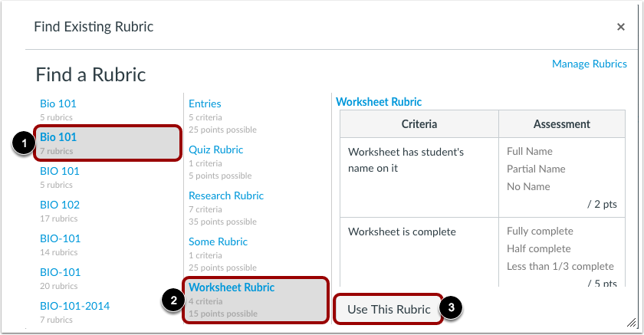The width and height of the screenshot is (644, 335).
Task: Open the Manage Rubrics link
Action: [589, 64]
